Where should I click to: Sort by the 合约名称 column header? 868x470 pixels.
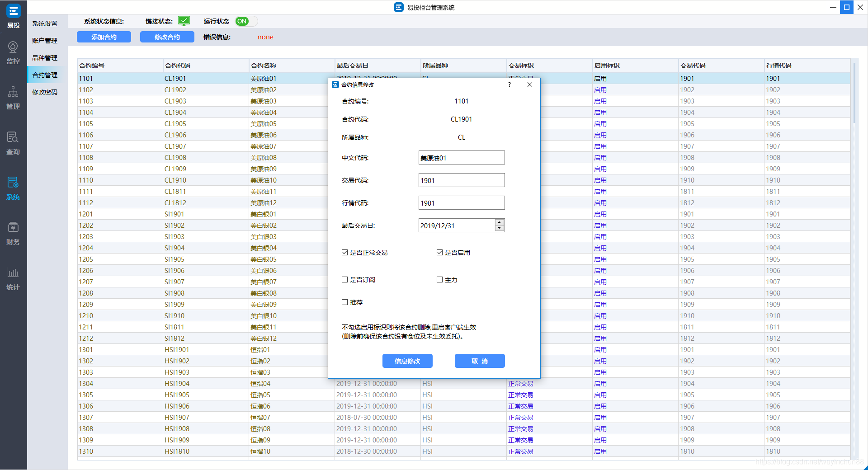click(292, 66)
